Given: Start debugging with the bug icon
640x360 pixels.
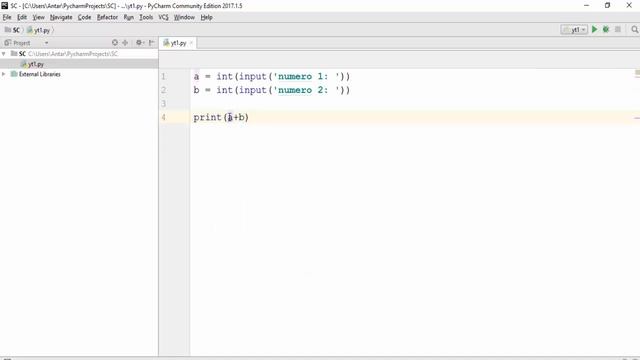Looking at the screenshot, I should point(606,29).
